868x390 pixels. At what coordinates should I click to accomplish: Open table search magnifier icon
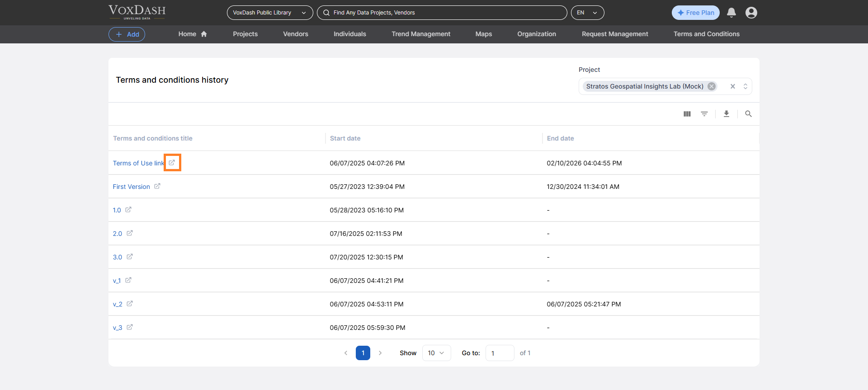(749, 114)
